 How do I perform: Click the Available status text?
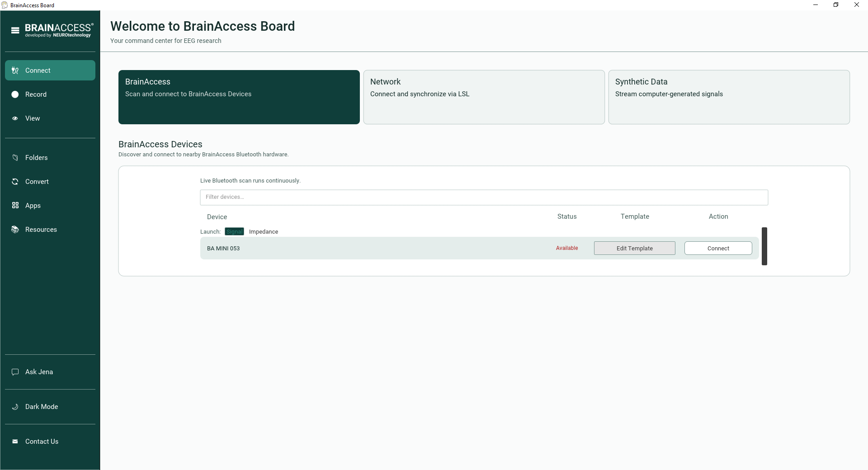(x=567, y=248)
